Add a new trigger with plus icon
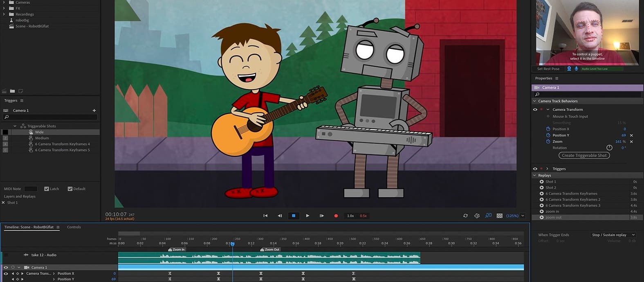 pos(94,111)
